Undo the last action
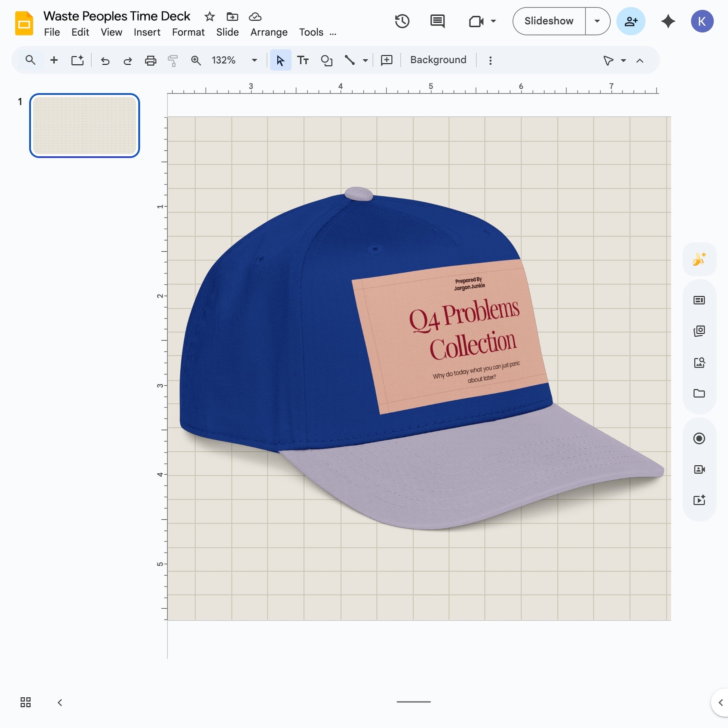The image size is (728, 728). coord(105,61)
